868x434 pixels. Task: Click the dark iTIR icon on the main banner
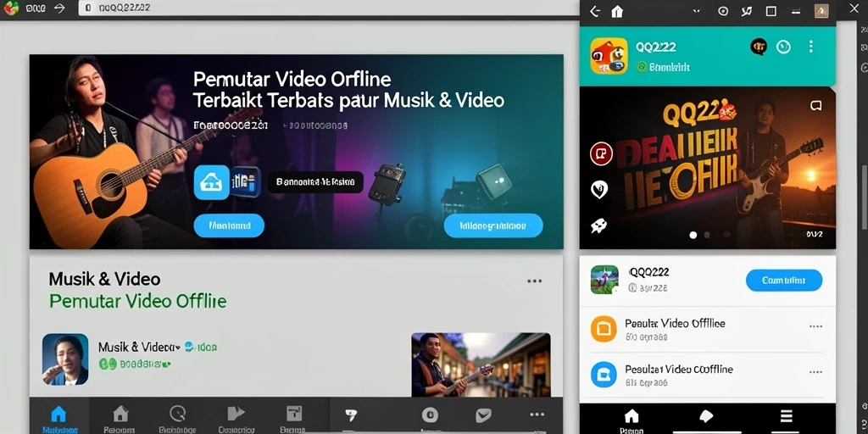pyautogui.click(x=246, y=183)
